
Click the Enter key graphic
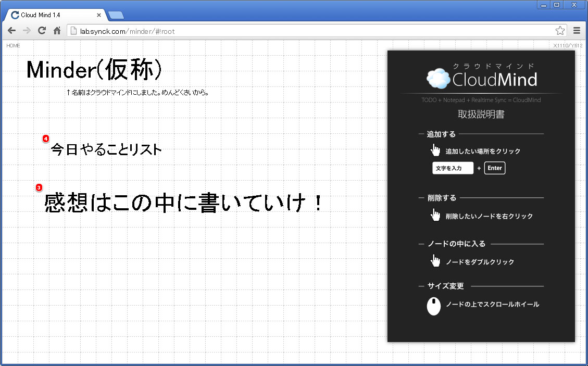point(495,168)
